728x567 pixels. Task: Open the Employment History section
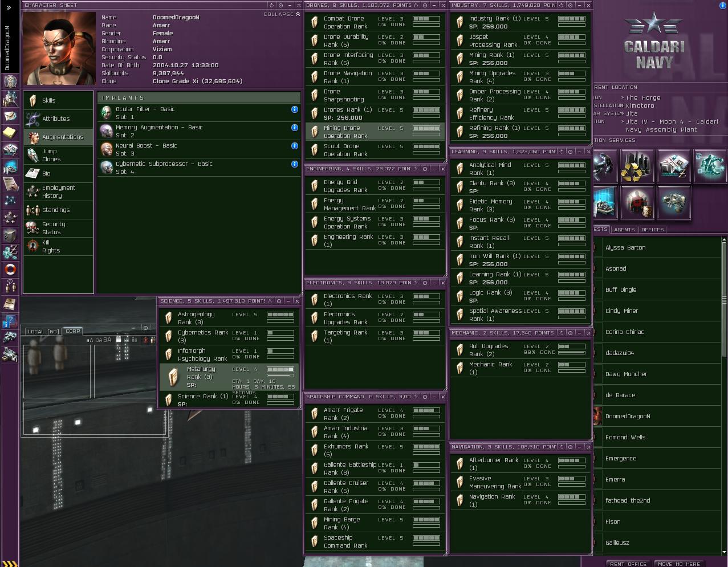(58, 191)
